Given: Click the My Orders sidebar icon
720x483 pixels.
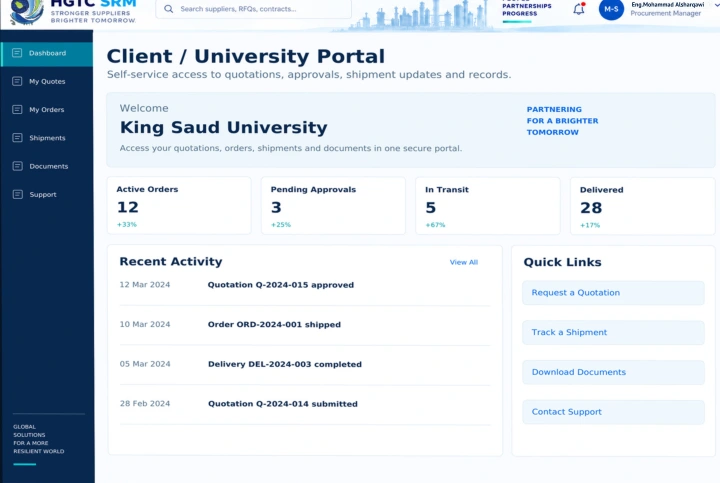Looking at the screenshot, I should tap(17, 109).
